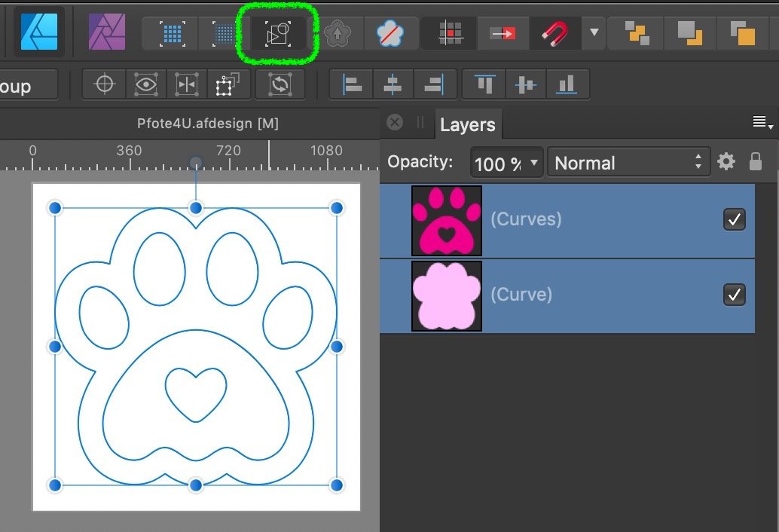Screen dimensions: 779x532
Task: Uncheck visibility of the (Curves) layer
Action: click(734, 219)
